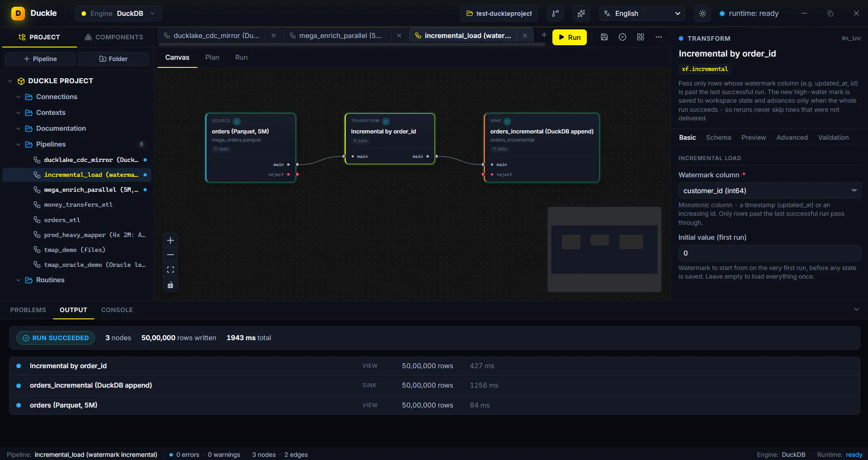Switch to the PROBLEMS tab

28,310
